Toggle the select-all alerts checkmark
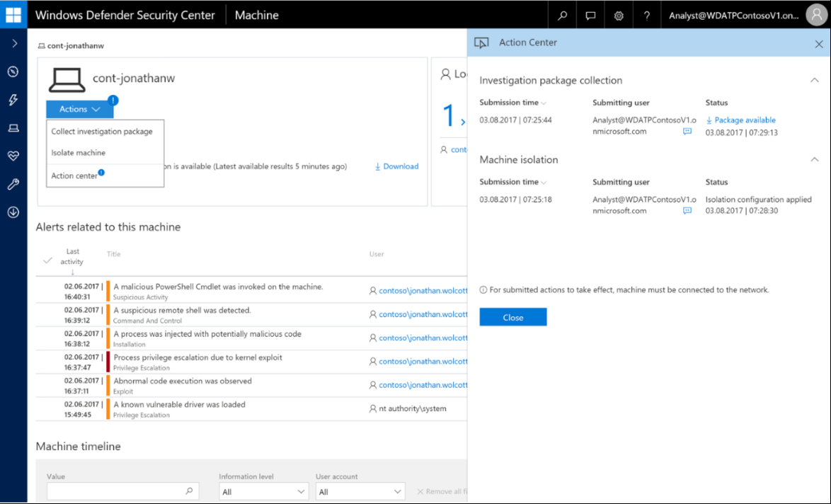 [x=47, y=260]
